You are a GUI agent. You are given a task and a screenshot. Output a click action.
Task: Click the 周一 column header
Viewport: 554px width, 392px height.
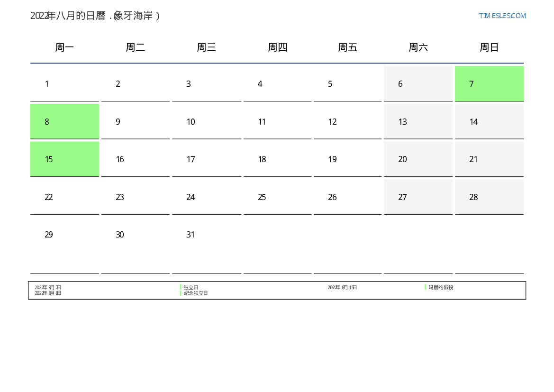pos(64,47)
